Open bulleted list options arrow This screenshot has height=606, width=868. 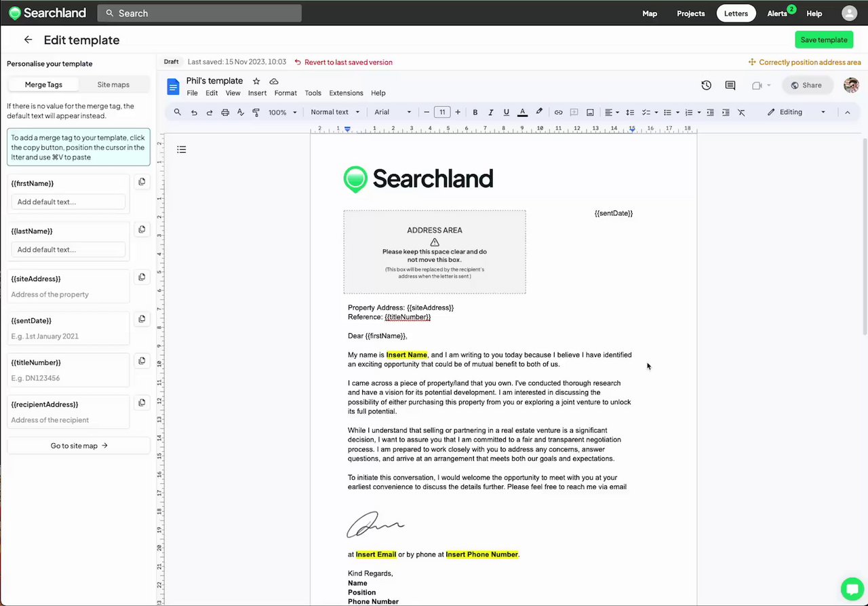[677, 112]
